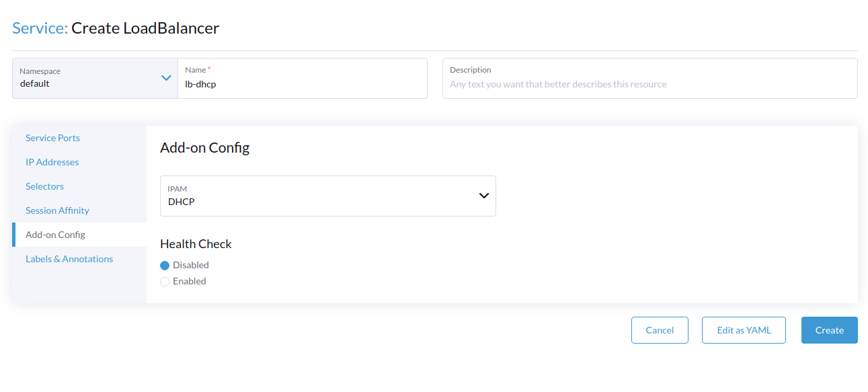Switch to the IP Addresses section
The width and height of the screenshot is (868, 392).
point(52,162)
